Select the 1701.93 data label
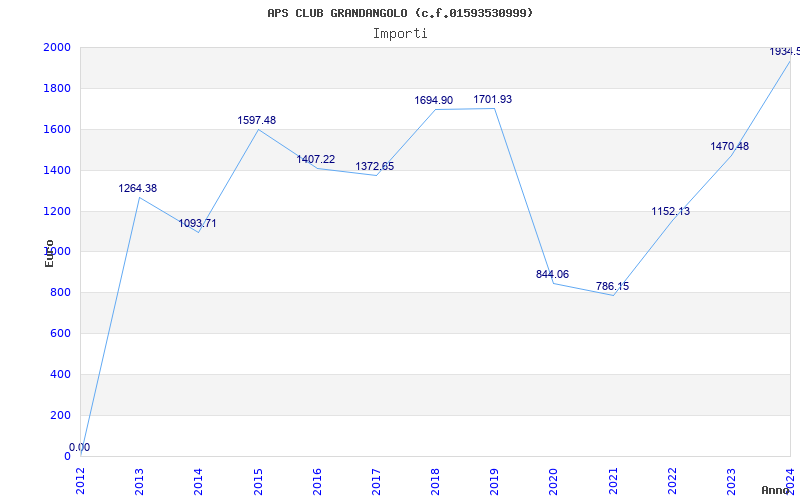The height and width of the screenshot is (500, 800). pyautogui.click(x=493, y=99)
